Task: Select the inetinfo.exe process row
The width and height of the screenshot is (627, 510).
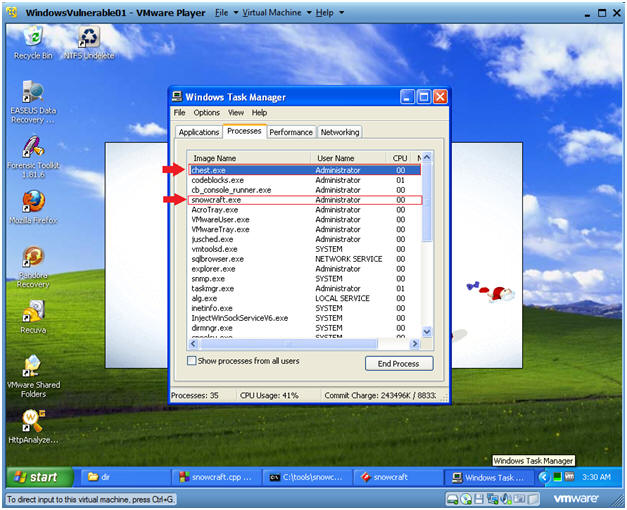Action: pos(305,308)
